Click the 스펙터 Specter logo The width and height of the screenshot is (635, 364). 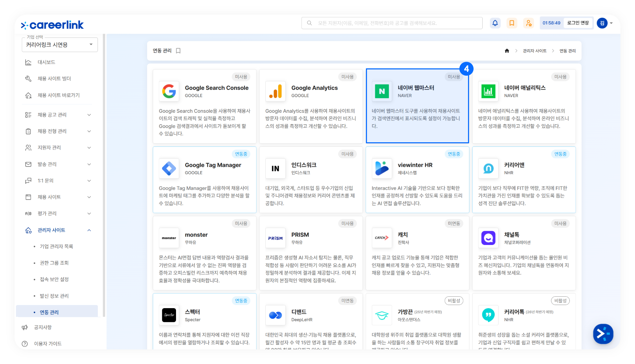(169, 315)
